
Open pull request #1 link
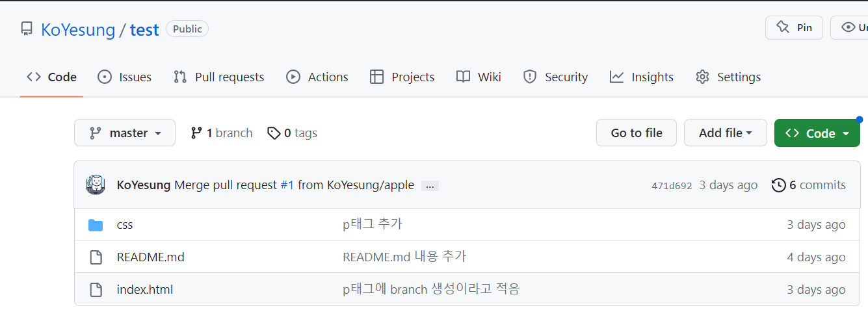(287, 185)
